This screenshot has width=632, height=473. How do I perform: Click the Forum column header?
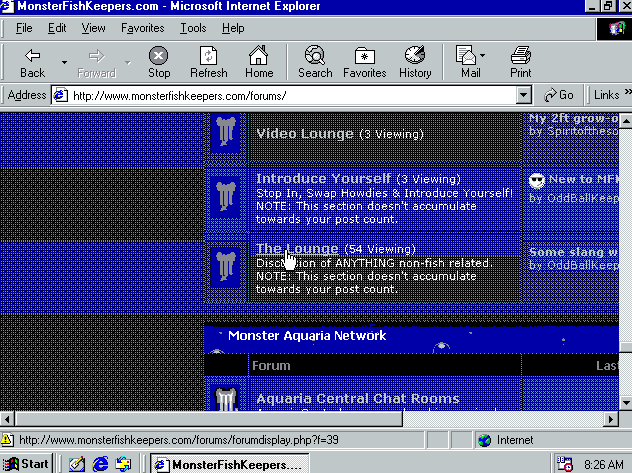pos(271,365)
